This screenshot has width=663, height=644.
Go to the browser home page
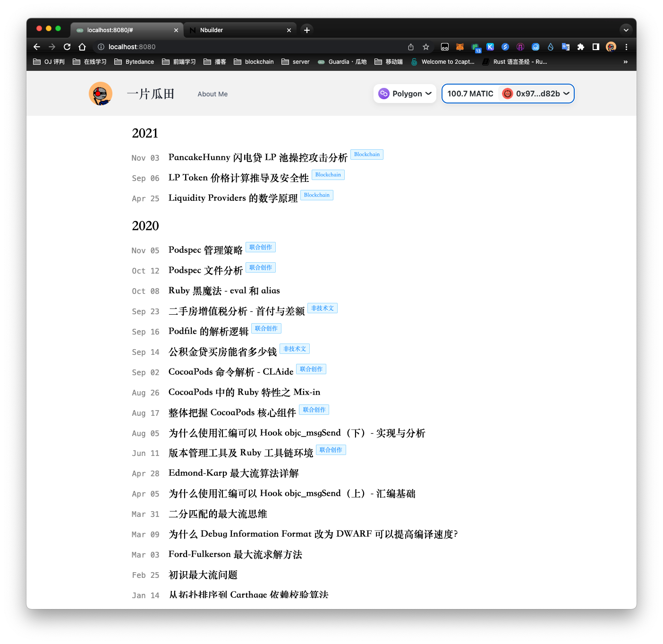tap(82, 47)
